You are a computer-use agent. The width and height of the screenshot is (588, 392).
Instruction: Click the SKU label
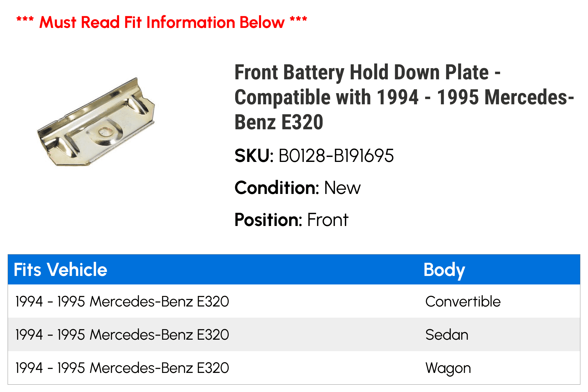click(x=254, y=156)
